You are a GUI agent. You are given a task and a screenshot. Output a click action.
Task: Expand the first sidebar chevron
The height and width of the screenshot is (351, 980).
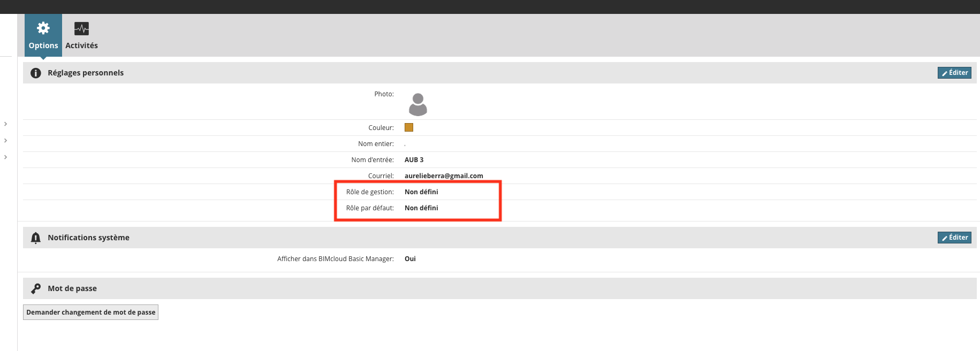(5, 124)
